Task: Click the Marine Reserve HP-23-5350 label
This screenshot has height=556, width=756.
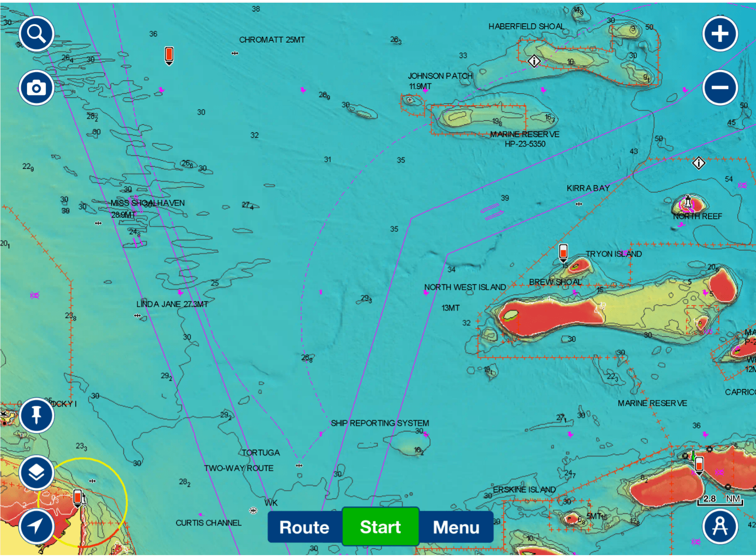Action: click(x=525, y=139)
